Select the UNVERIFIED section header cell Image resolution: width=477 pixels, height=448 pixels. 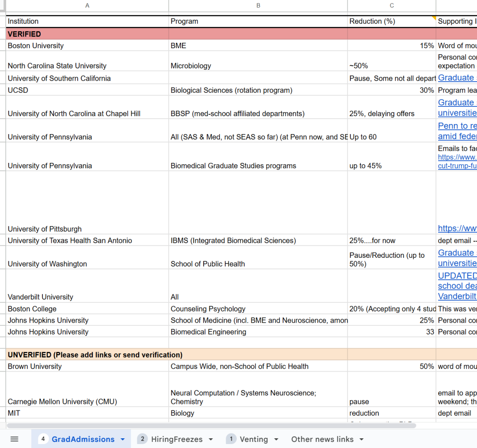pos(87,354)
